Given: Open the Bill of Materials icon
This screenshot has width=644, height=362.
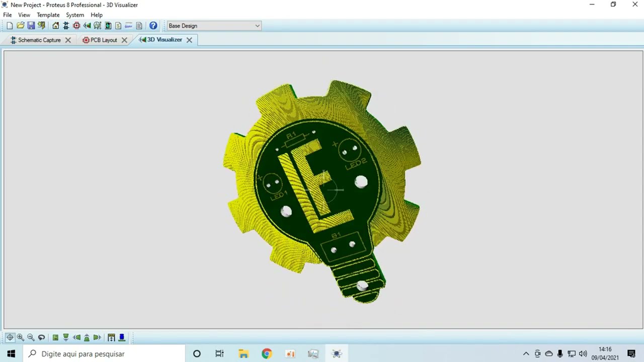Looking at the screenshot, I should tap(118, 26).
